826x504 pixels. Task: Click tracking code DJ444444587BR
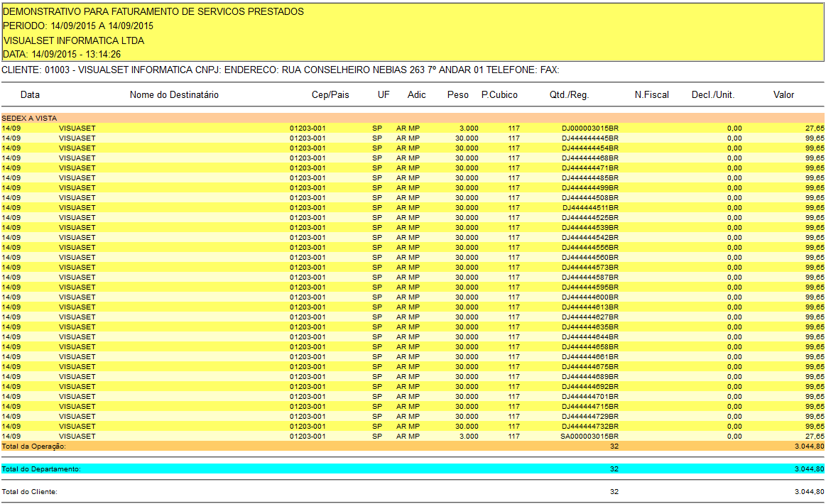[x=590, y=277]
